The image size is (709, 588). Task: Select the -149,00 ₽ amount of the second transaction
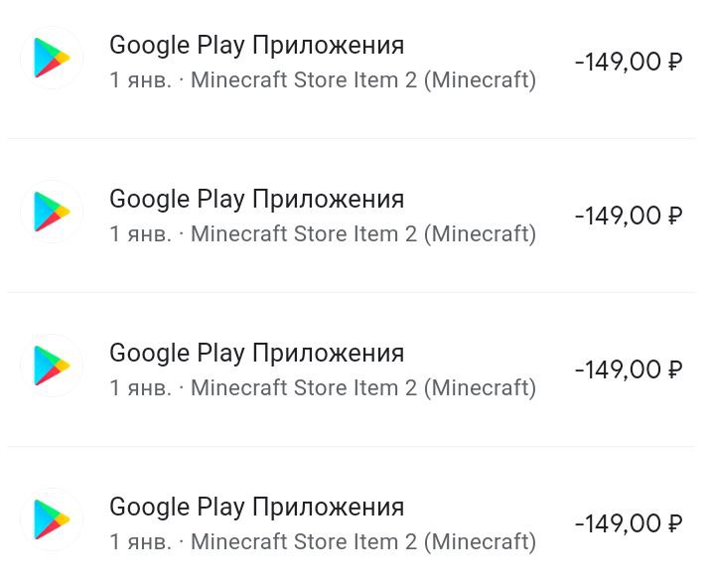point(628,216)
